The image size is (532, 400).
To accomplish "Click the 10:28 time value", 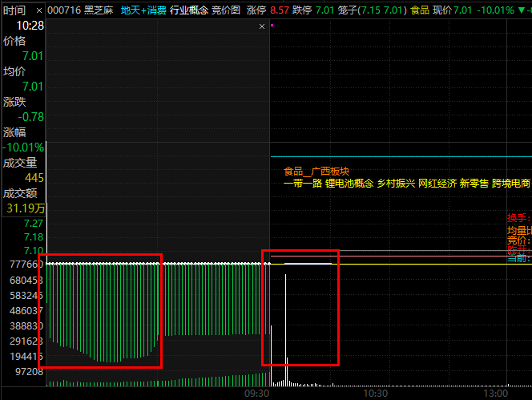I will point(30,26).
